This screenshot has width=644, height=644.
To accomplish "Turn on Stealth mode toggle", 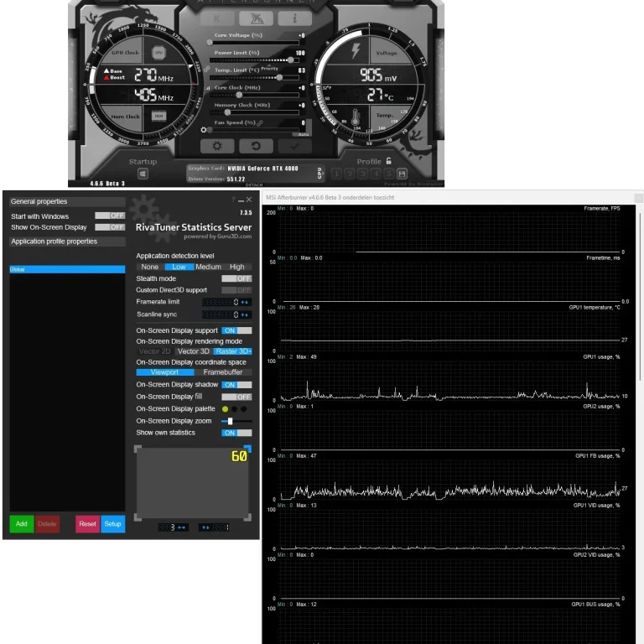I will pos(236,278).
